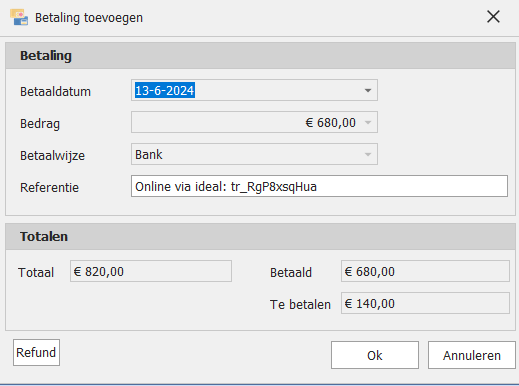519x386 pixels.
Task: Click the Totalen section header
Action: 260,237
